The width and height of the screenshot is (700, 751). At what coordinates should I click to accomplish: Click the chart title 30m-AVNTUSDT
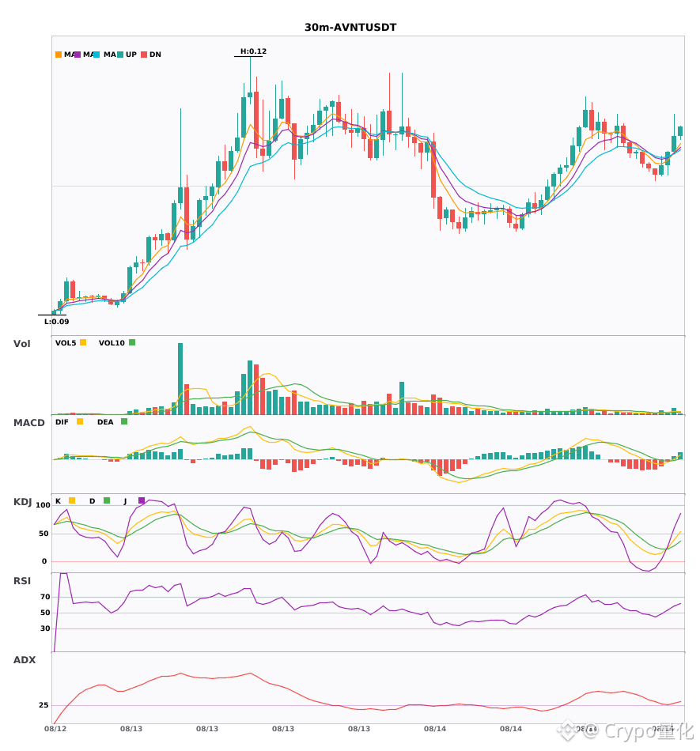point(350,28)
